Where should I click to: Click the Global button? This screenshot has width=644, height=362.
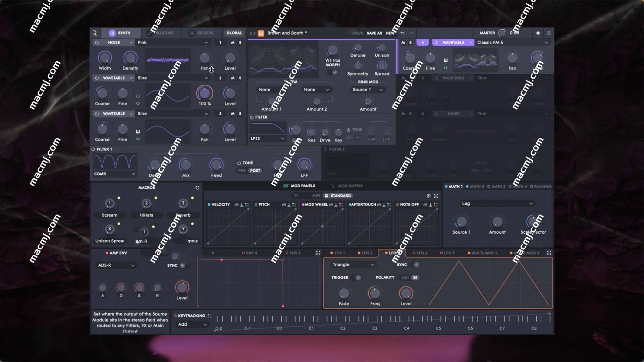[234, 33]
